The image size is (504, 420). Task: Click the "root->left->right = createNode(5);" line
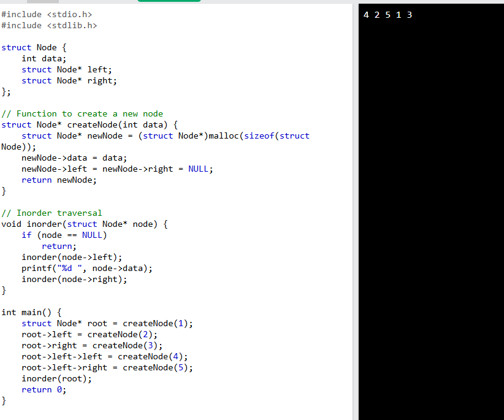pyautogui.click(x=107, y=368)
